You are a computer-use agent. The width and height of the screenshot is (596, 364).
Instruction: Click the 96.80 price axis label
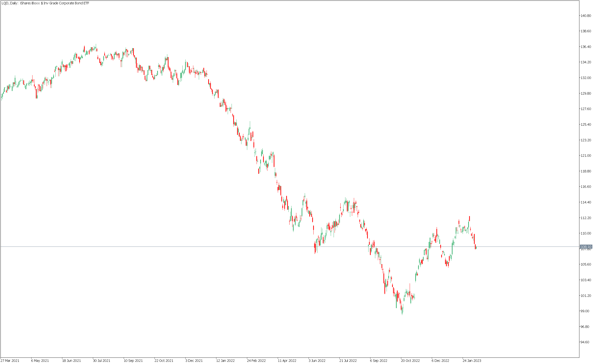click(585, 327)
